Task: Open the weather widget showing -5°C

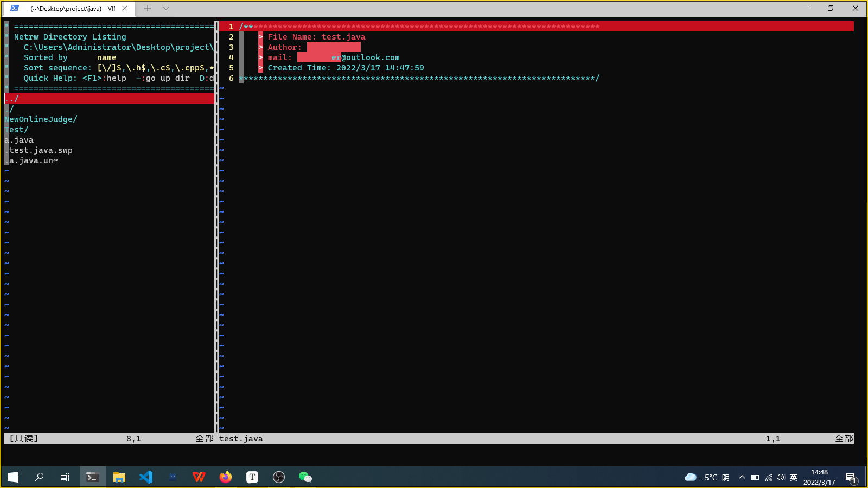Action: pos(707,477)
